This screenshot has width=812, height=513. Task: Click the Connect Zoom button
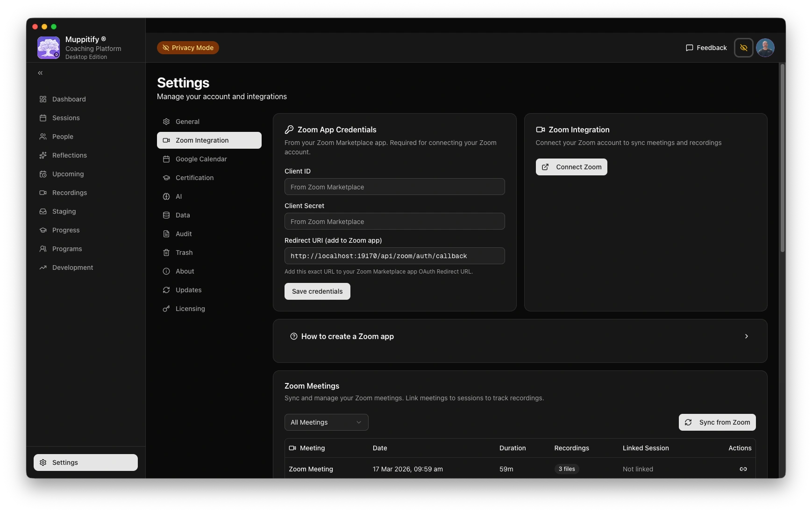(571, 167)
